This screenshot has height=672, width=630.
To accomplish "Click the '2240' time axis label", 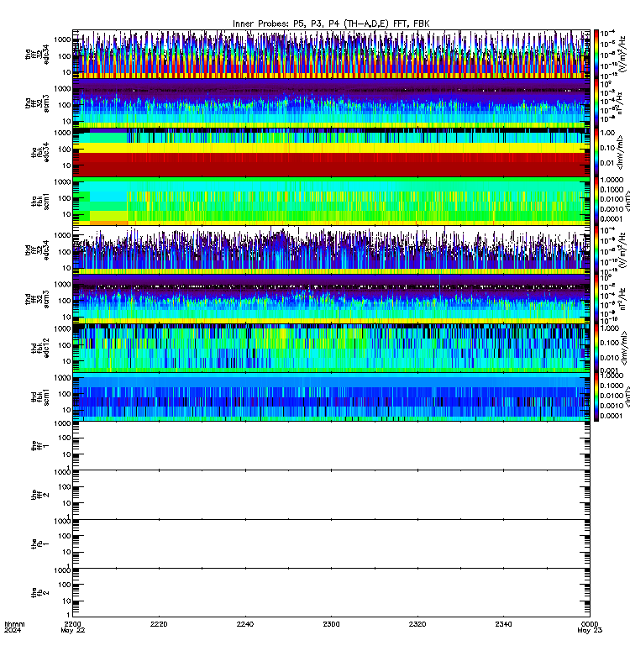I will [245, 624].
